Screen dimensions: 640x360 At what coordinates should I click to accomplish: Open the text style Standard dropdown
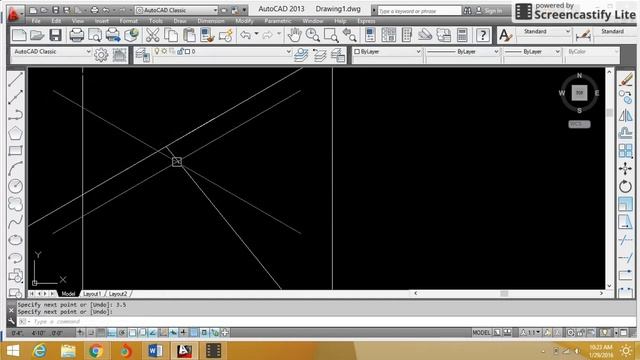[x=568, y=31]
